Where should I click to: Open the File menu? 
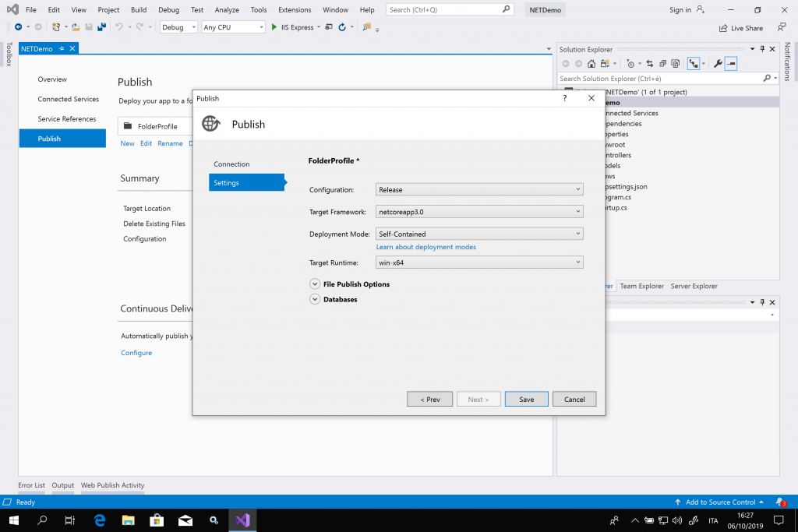31,9
